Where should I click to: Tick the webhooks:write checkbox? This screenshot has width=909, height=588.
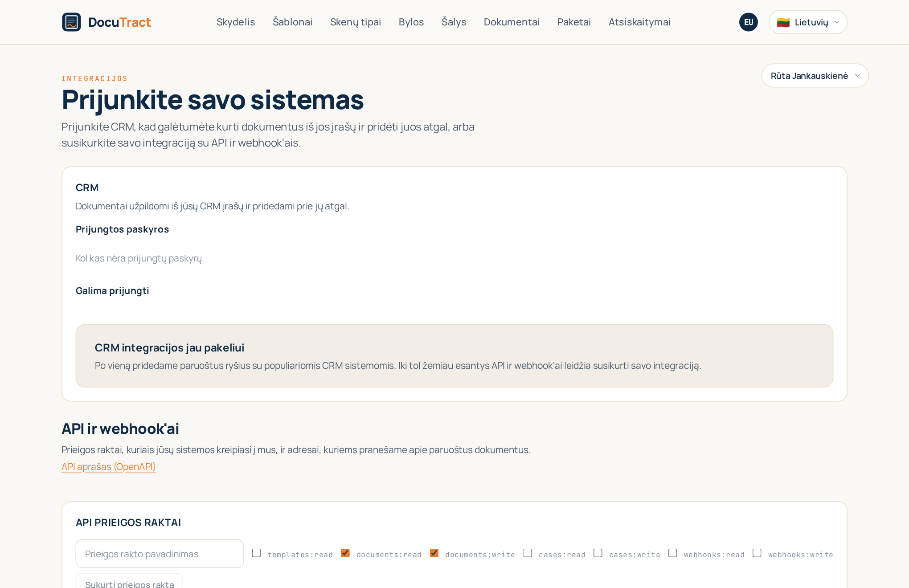click(x=757, y=553)
